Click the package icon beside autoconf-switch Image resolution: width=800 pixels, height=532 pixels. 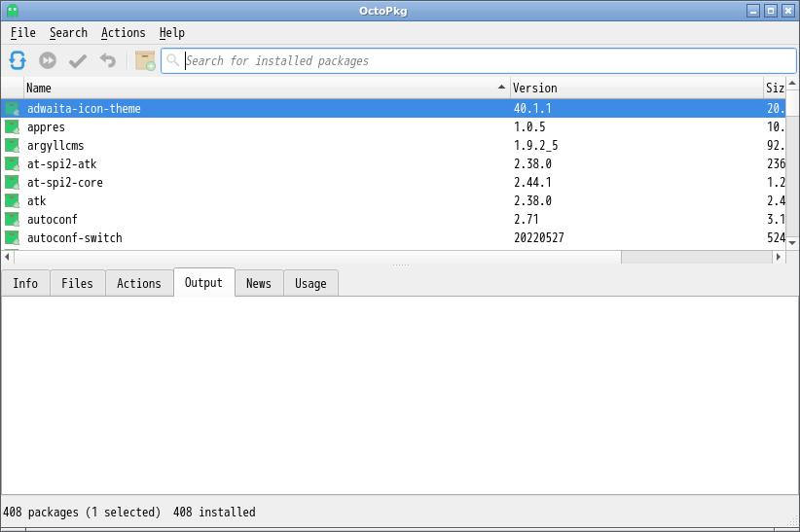[13, 237]
